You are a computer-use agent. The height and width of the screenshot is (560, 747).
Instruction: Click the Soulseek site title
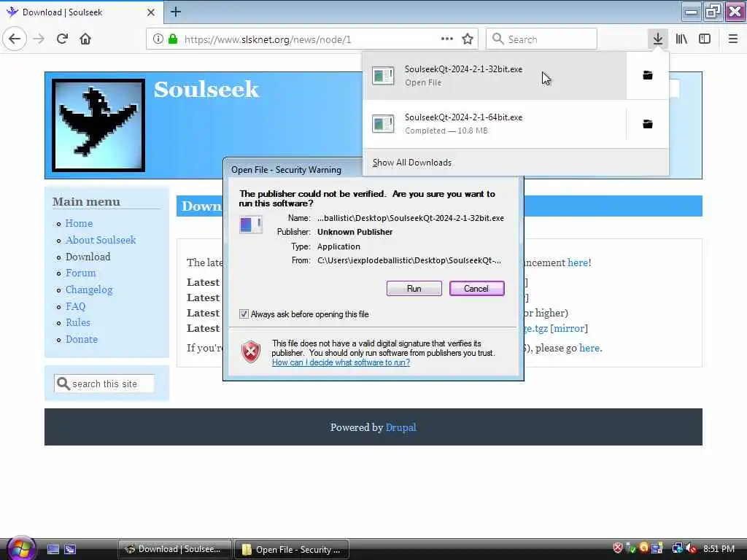coord(206,90)
